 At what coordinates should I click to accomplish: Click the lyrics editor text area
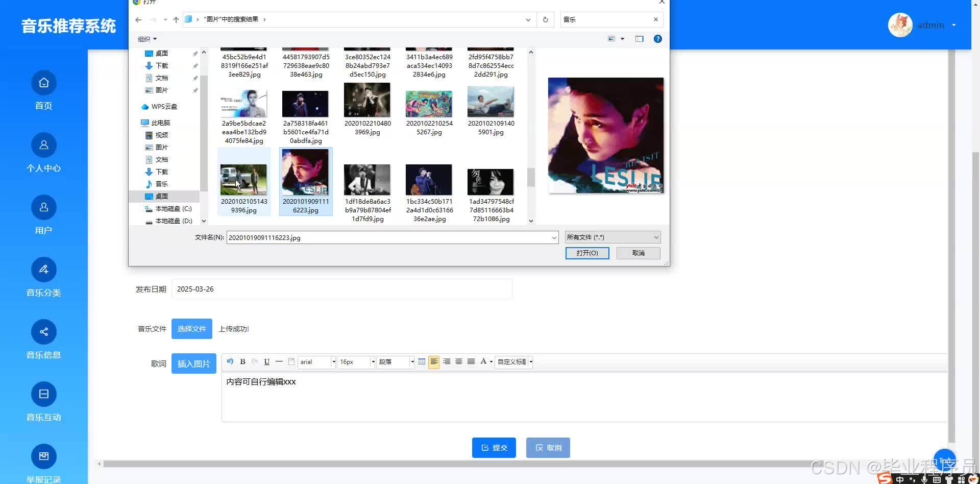click(584, 397)
